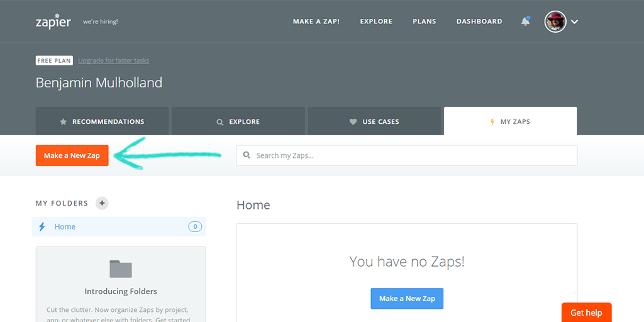Click the Home folder count badge 0
Viewport: 644px width, 322px height.
pos(195,226)
